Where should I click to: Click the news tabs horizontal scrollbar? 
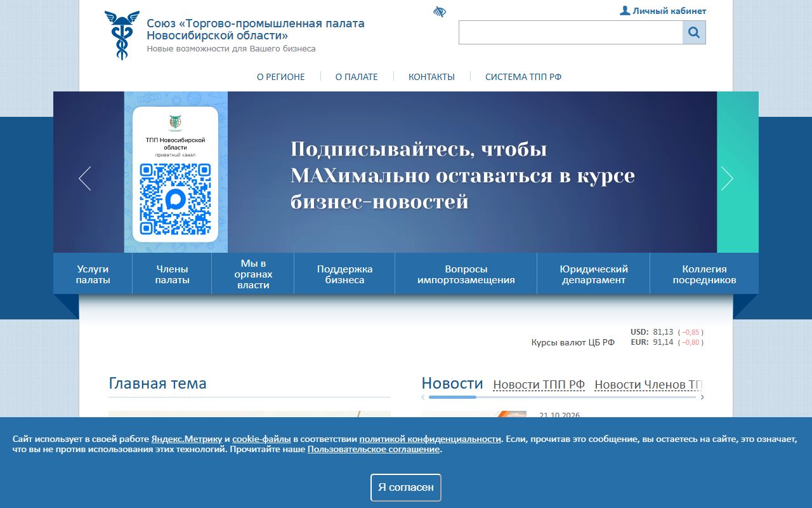click(x=562, y=398)
